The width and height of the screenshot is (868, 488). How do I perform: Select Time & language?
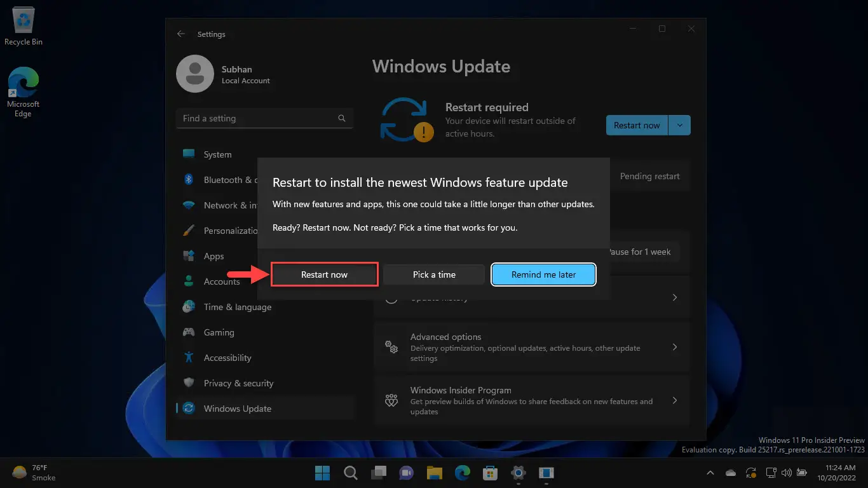(264, 307)
